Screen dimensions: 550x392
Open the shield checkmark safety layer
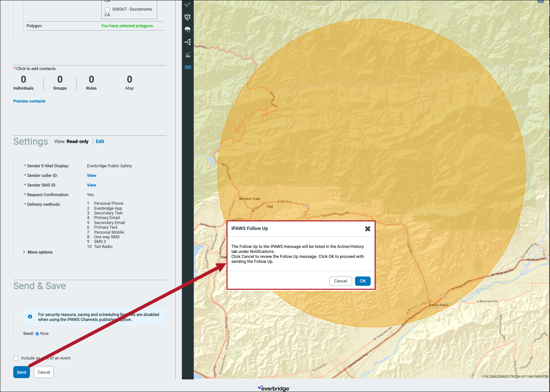188,17
